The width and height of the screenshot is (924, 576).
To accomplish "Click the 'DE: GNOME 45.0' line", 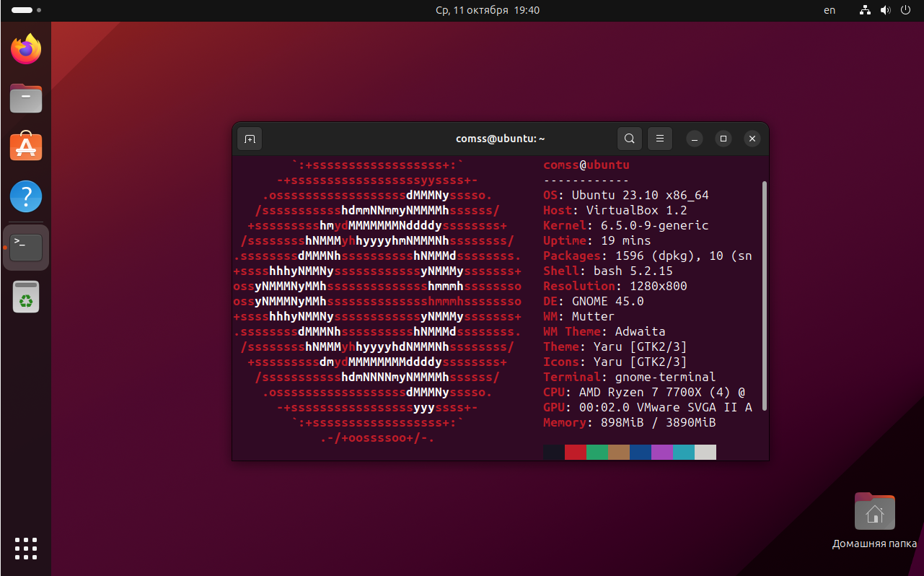I will pyautogui.click(x=594, y=301).
